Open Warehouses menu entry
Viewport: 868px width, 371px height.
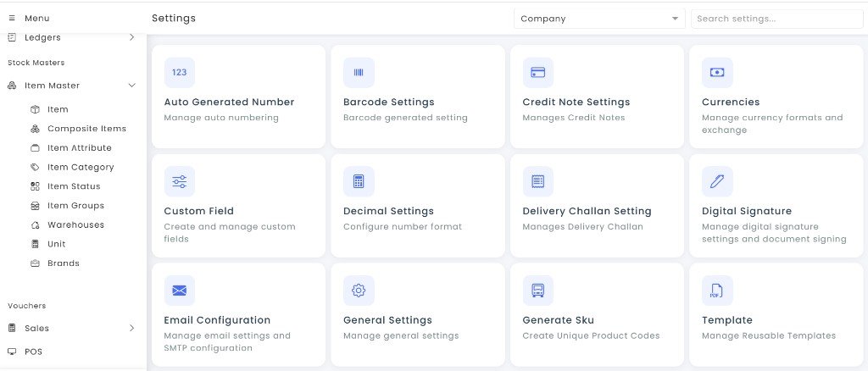point(75,225)
